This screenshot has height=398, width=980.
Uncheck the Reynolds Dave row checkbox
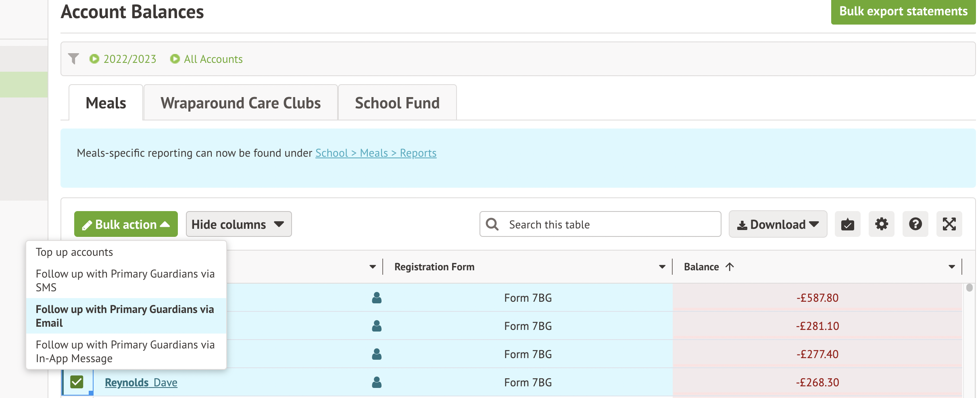pyautogui.click(x=77, y=382)
